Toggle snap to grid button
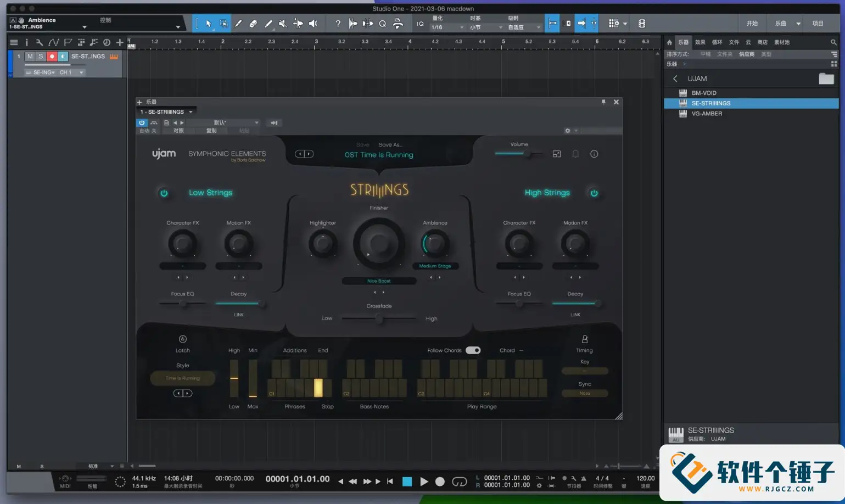 (x=552, y=24)
